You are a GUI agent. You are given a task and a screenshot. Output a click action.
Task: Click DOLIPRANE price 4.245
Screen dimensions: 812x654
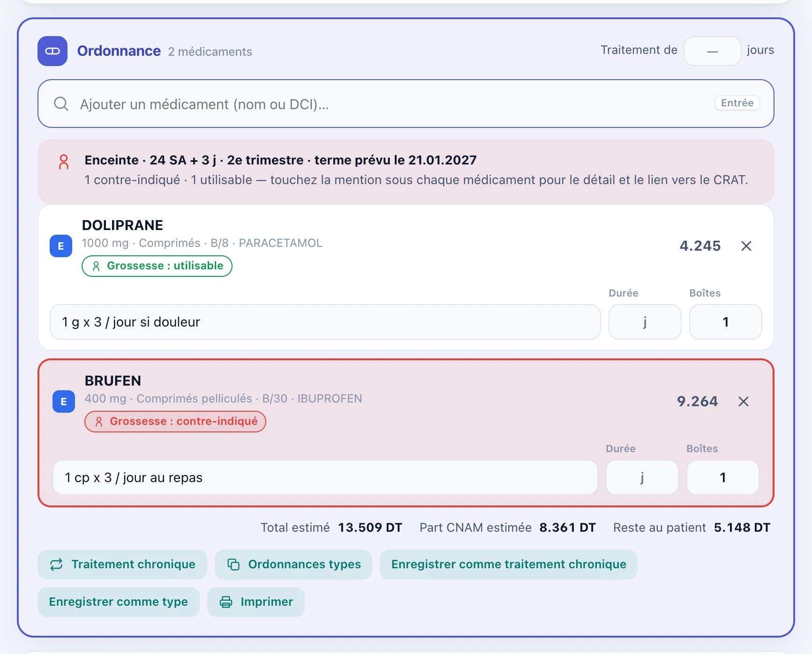point(700,246)
